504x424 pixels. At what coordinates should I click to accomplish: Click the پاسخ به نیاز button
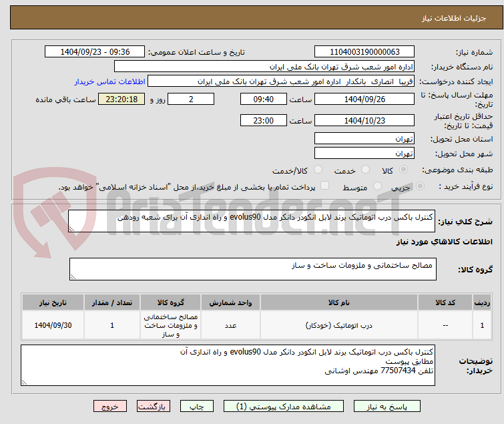tap(387, 407)
